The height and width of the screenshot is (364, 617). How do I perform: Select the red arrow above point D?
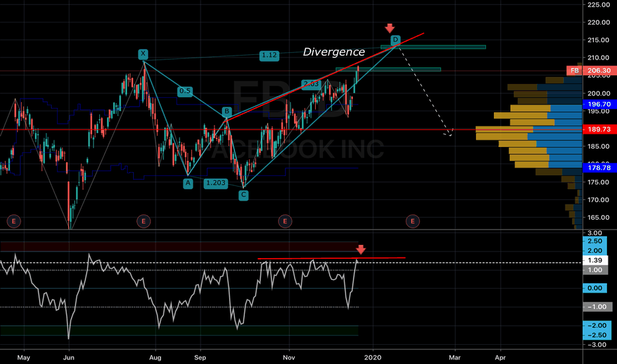pos(389,28)
